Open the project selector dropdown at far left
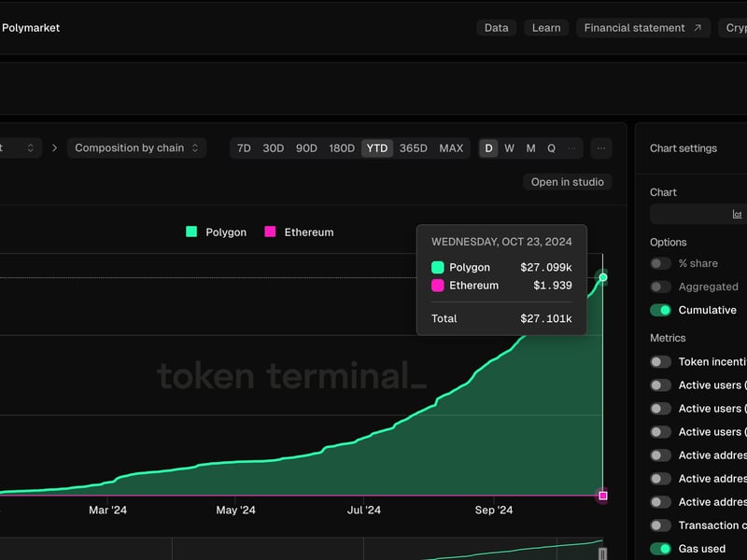 click(x=19, y=147)
